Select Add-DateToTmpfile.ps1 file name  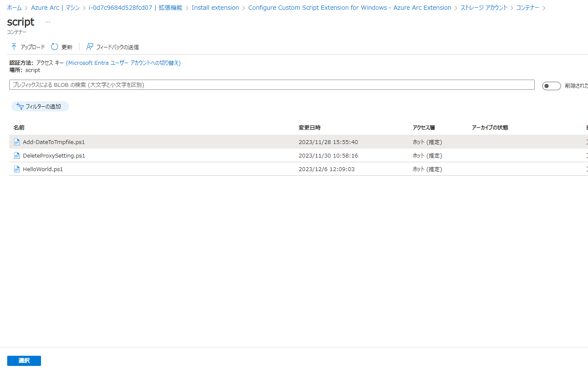[54, 142]
